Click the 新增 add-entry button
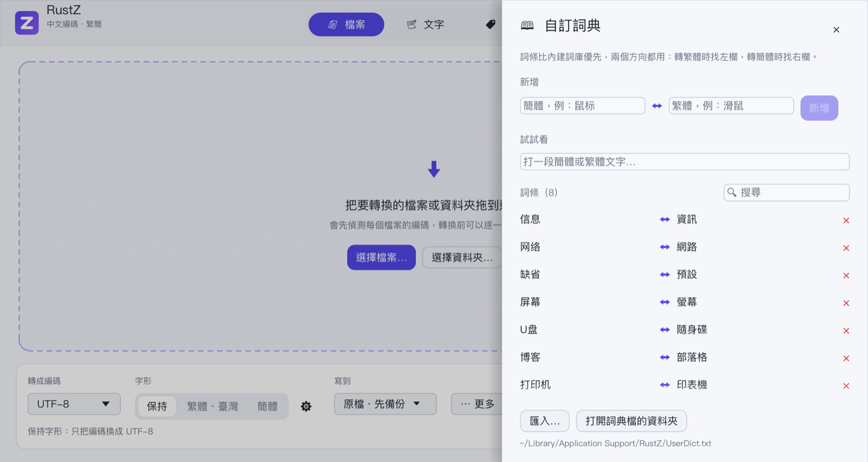 (819, 108)
